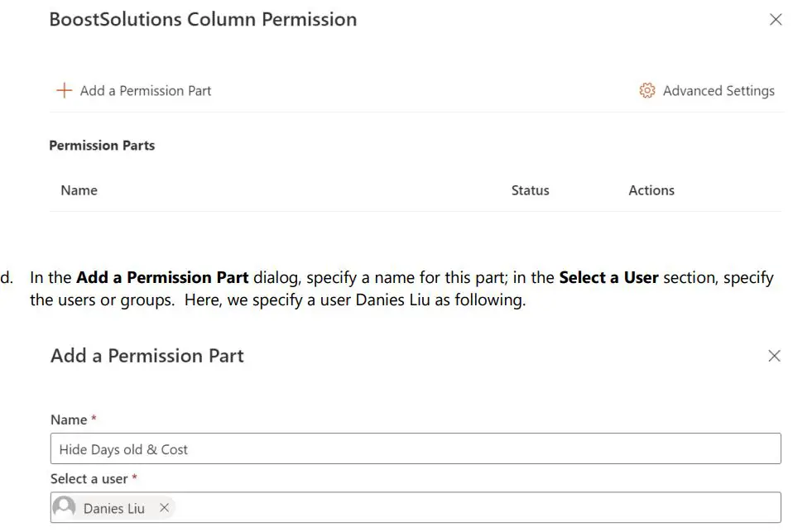Close the BoostSolutions Column Permission dialog

point(775,19)
